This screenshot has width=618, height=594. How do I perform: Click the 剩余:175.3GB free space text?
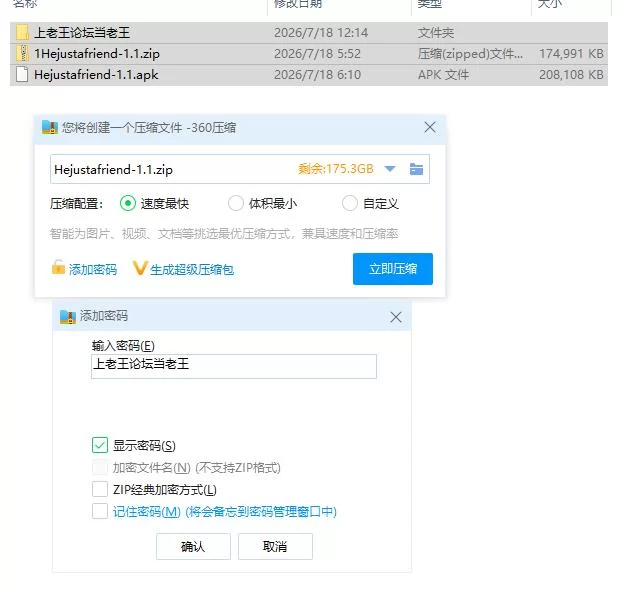pos(336,169)
